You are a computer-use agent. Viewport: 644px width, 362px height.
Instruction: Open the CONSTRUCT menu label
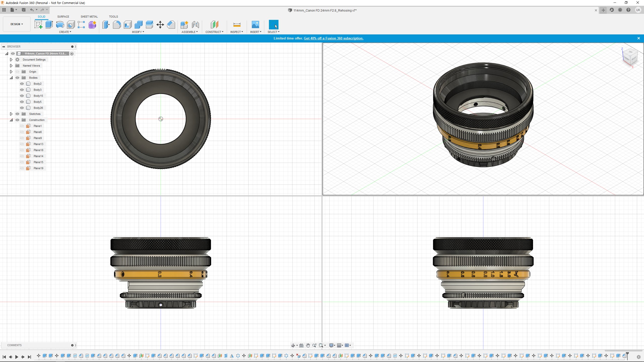pyautogui.click(x=214, y=32)
